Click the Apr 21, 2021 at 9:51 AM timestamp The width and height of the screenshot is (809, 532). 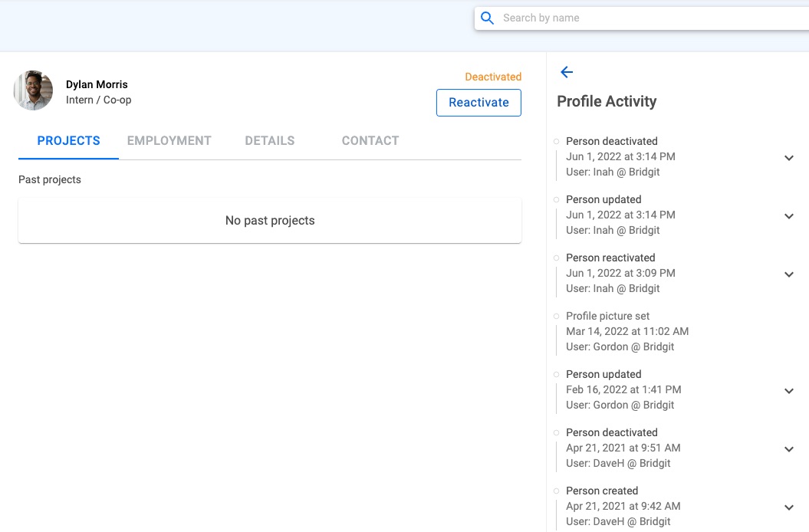tap(623, 448)
